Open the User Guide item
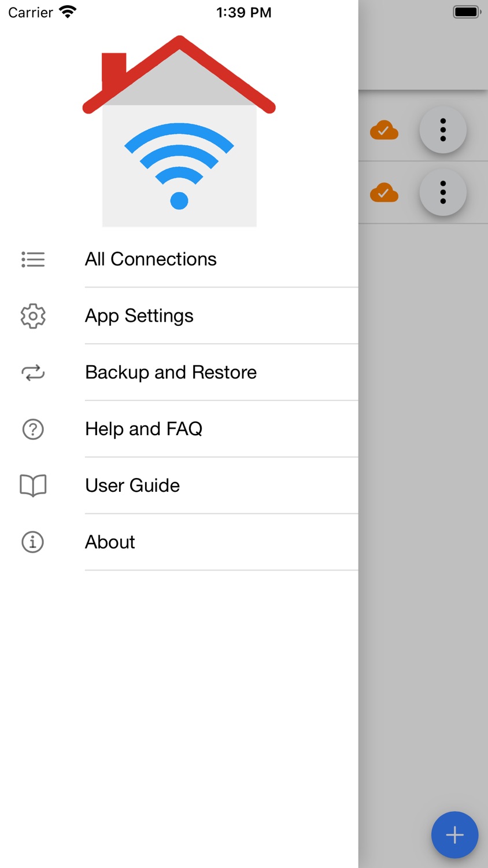The height and width of the screenshot is (868, 488). pos(179,486)
